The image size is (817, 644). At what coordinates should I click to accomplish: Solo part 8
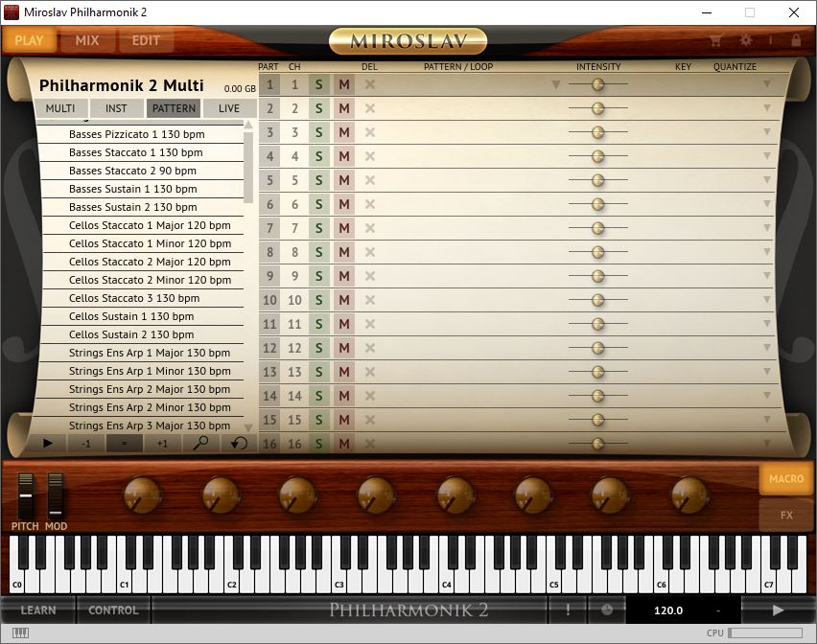tap(319, 252)
